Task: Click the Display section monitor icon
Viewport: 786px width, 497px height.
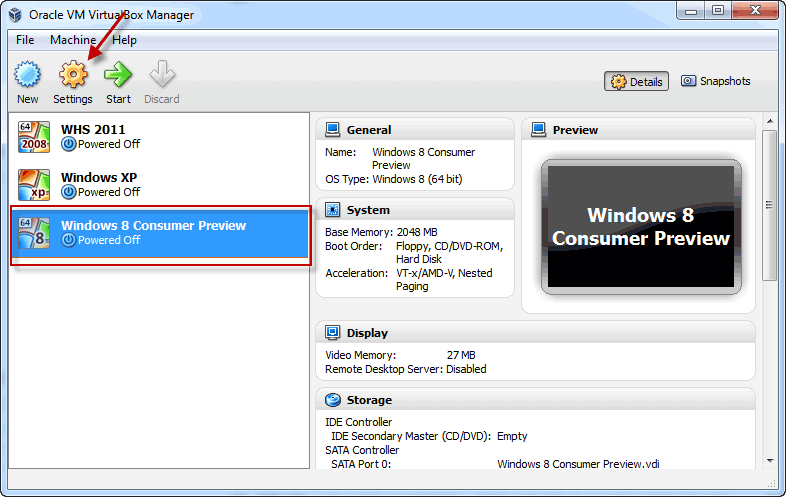Action: (332, 333)
